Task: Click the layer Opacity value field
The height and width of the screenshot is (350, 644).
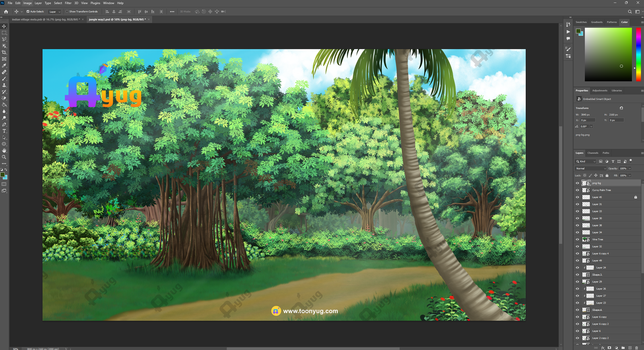Action: pos(623,169)
